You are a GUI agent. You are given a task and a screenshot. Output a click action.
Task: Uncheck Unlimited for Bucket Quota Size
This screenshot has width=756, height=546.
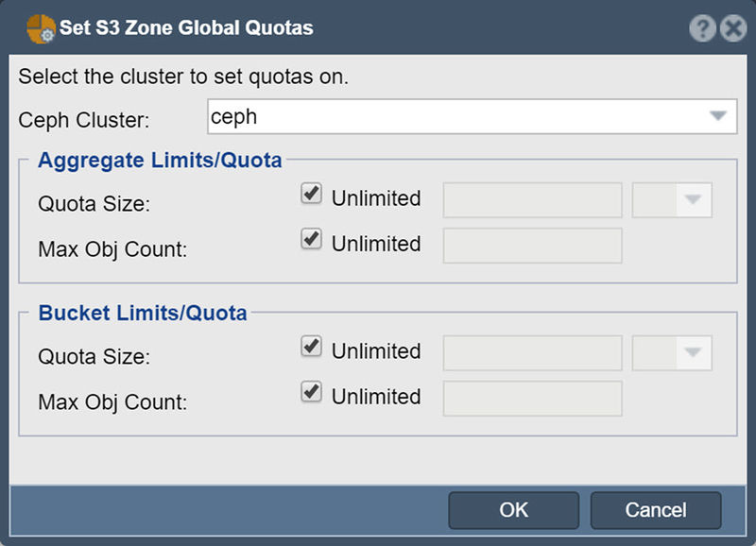[x=312, y=347]
